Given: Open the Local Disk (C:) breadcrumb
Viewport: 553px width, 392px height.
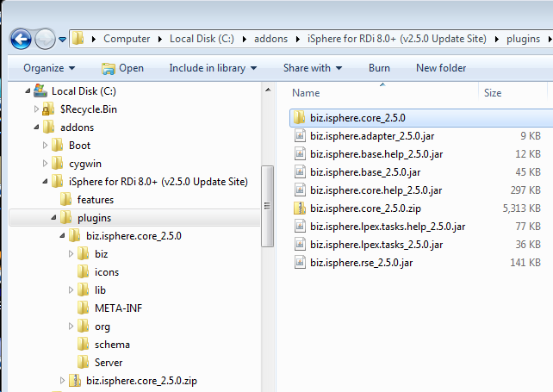Looking at the screenshot, I should pyautogui.click(x=202, y=39).
